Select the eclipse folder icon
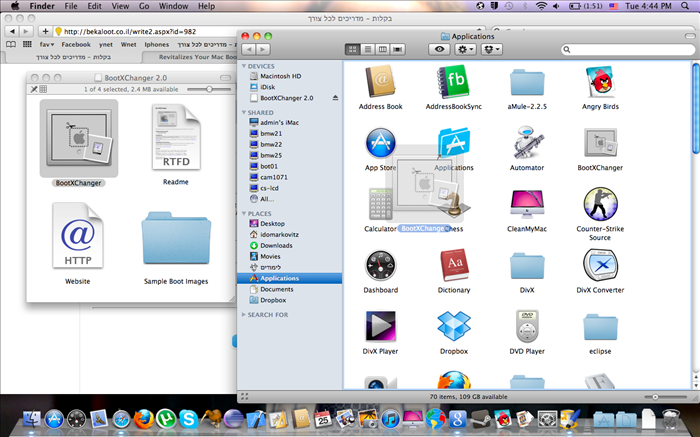Viewport: 700px width, 437px height. click(x=600, y=328)
